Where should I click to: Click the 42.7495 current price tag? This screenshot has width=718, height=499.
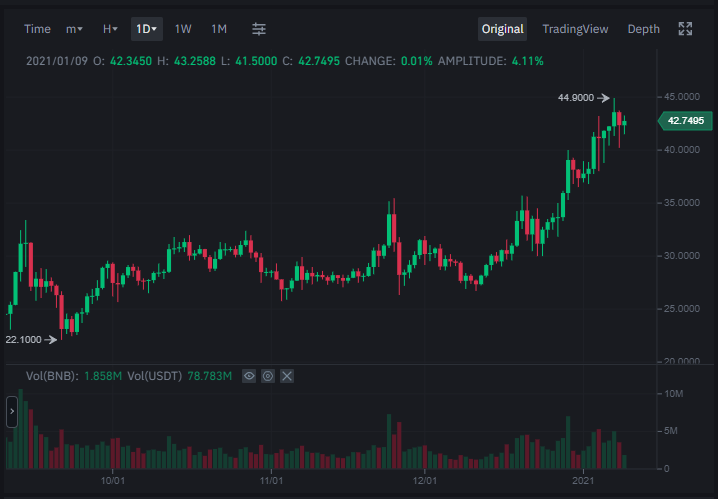[685, 121]
